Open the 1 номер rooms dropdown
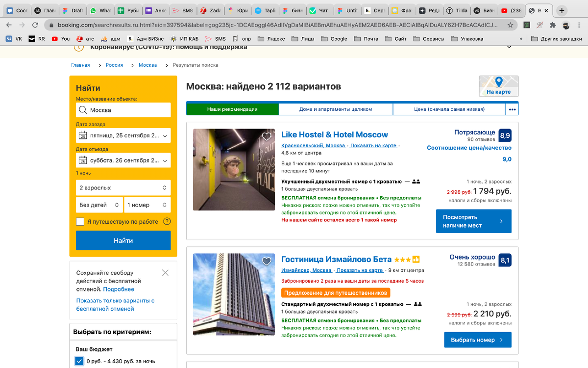The height and width of the screenshot is (368, 588). (x=147, y=205)
